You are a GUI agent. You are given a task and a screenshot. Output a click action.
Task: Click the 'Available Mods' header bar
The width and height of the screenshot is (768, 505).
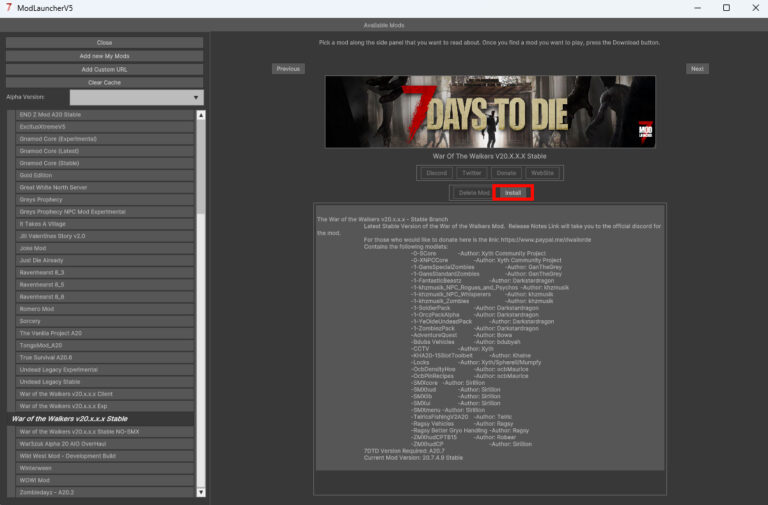tap(384, 25)
